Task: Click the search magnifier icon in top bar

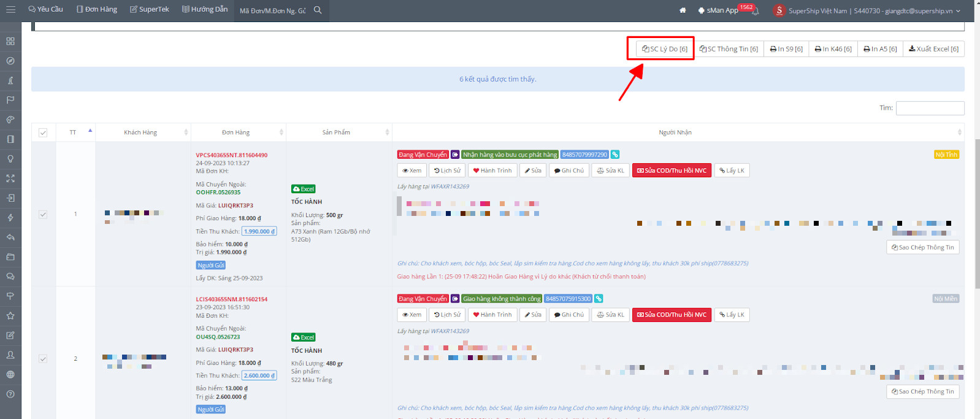Action: coord(318,10)
